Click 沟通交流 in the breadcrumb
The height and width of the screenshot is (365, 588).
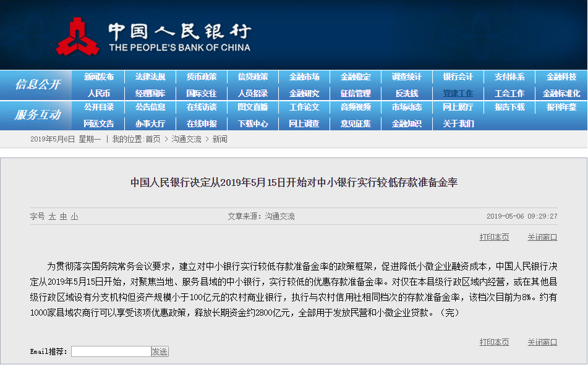point(186,140)
